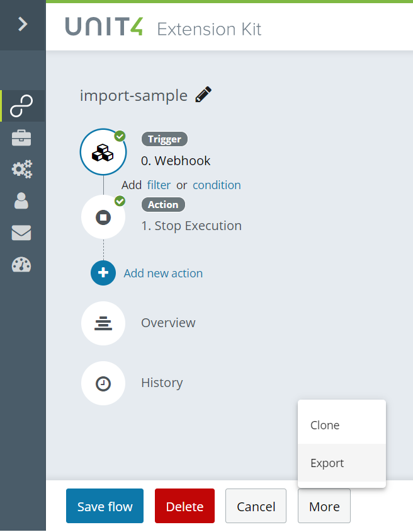
Task: Select the Stop Execution action icon
Action: pyautogui.click(x=103, y=217)
